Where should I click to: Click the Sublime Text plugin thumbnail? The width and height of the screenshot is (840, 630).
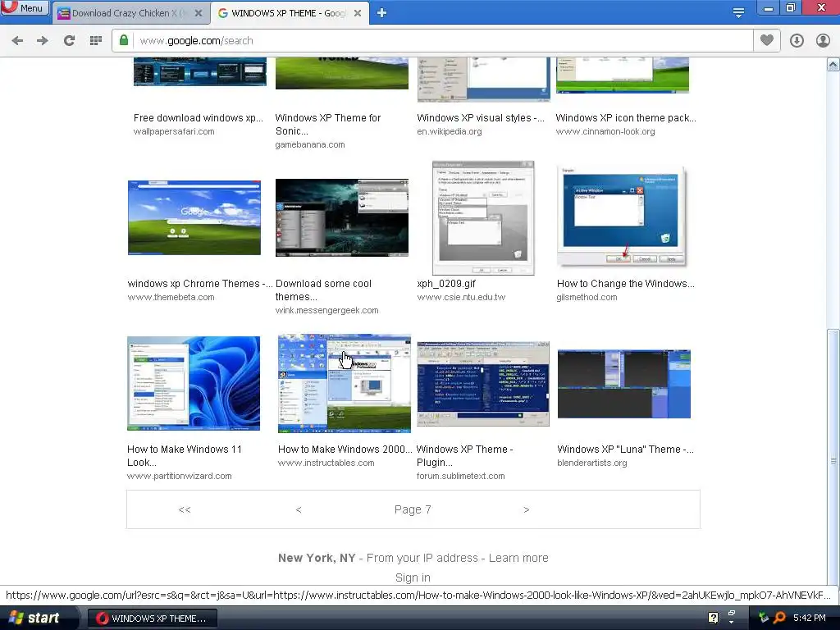coord(483,384)
